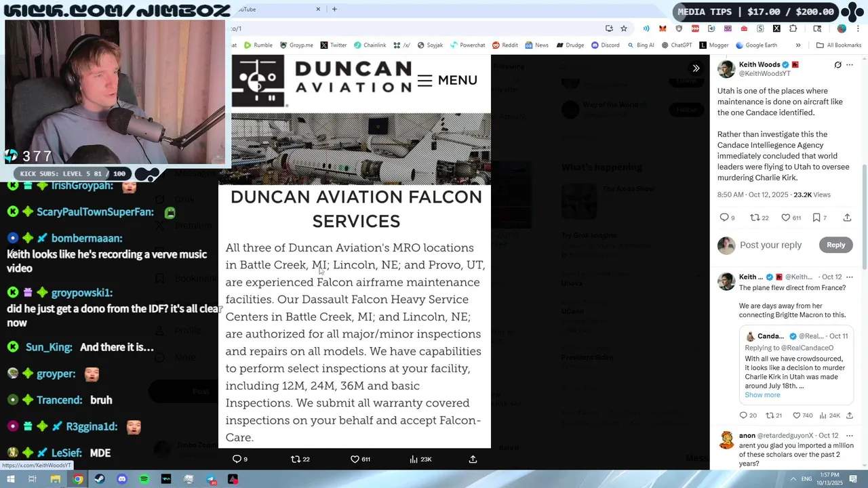This screenshot has height=488, width=868.
Task: Open Telegram from the taskbar
Action: click(x=211, y=479)
